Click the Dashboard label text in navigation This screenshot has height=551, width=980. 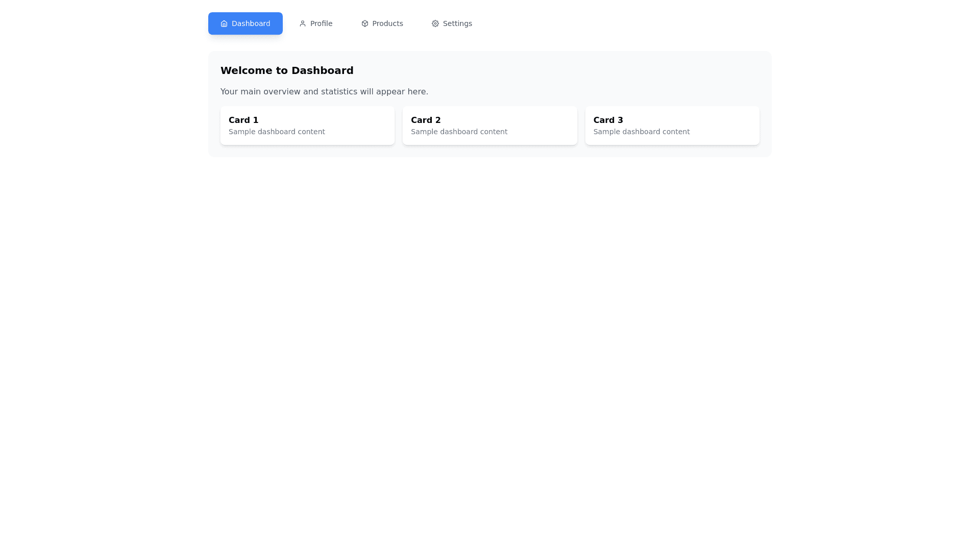click(251, 23)
